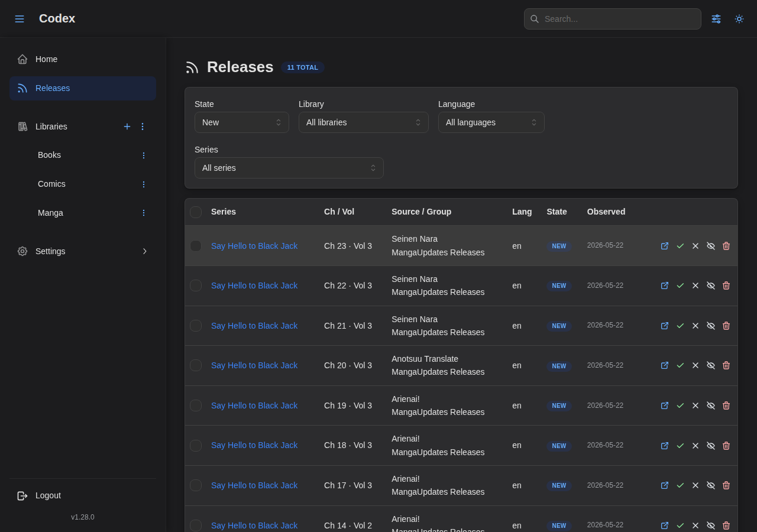757x532 pixels.
Task: Open the Language dropdown showing All languages
Action: [x=491, y=122]
